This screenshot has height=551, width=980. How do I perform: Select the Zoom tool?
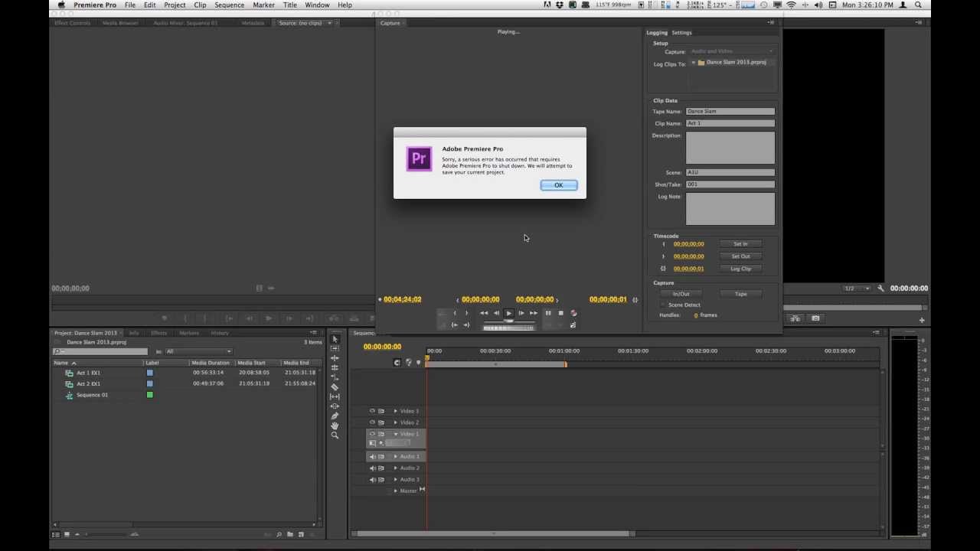pos(335,435)
